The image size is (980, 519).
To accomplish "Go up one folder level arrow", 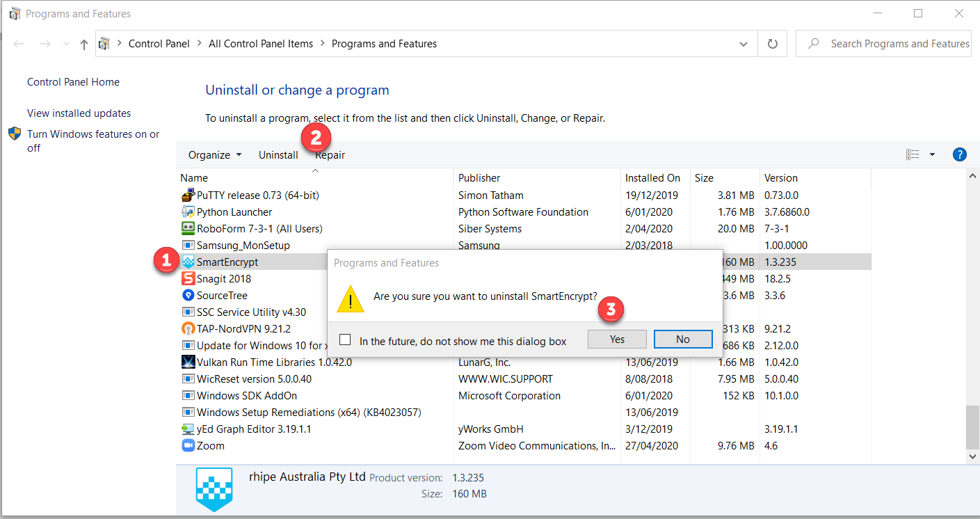I will (x=84, y=44).
